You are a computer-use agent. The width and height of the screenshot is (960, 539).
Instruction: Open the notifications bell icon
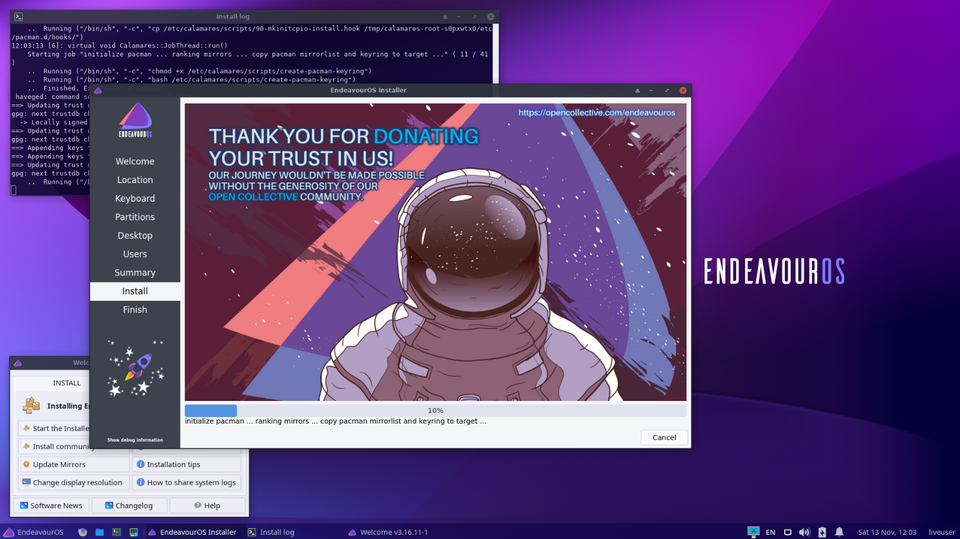tap(838, 532)
